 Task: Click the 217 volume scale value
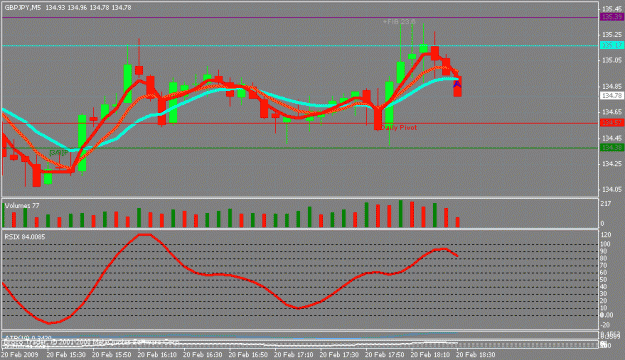click(x=605, y=204)
